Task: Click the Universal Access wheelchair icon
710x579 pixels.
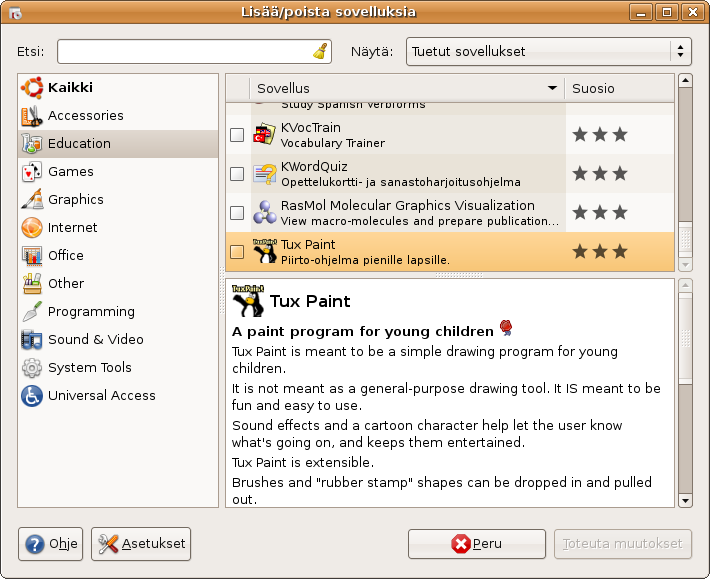Action: [x=32, y=396]
